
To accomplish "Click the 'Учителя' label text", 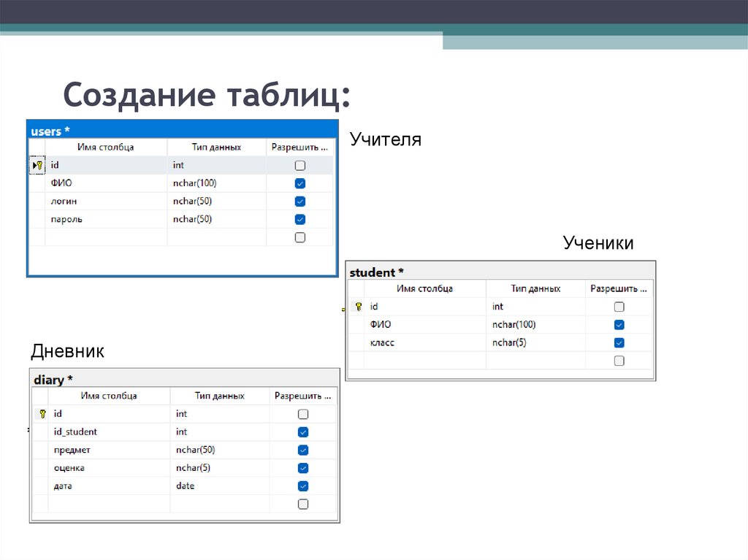I will (x=386, y=139).
